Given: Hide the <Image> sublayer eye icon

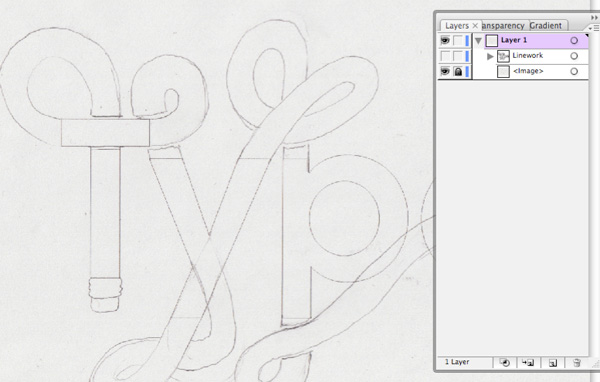Looking at the screenshot, I should [x=445, y=71].
